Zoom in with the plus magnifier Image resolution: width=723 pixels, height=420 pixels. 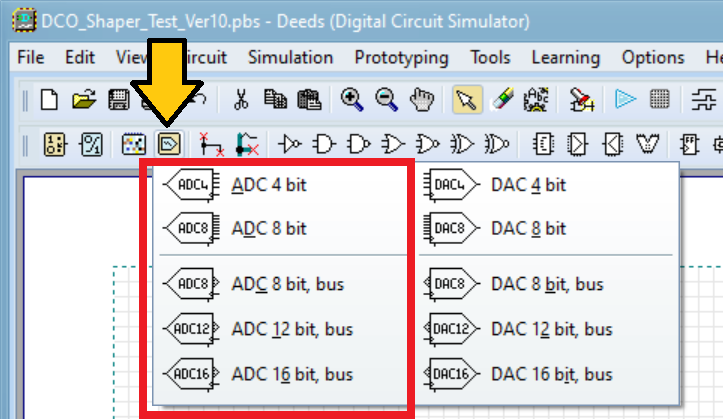pos(352,100)
